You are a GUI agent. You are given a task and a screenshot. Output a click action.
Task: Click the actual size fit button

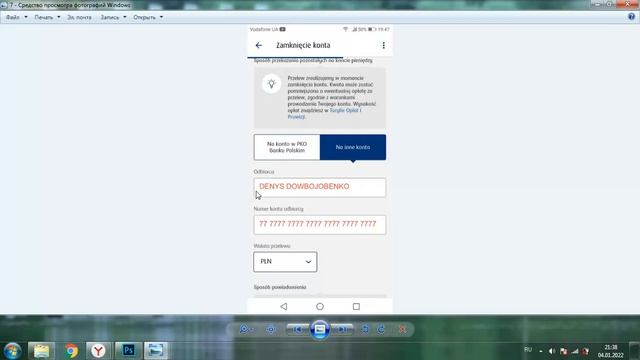pos(271,329)
